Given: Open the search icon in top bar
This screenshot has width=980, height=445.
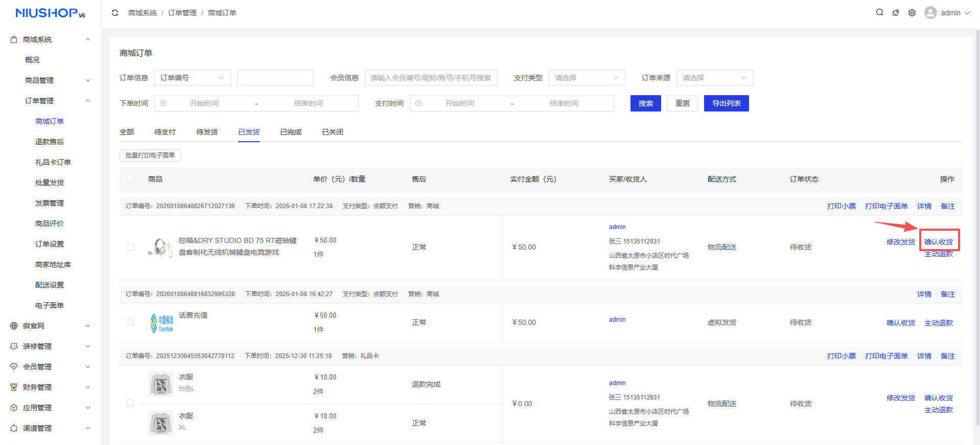Looking at the screenshot, I should tap(879, 12).
